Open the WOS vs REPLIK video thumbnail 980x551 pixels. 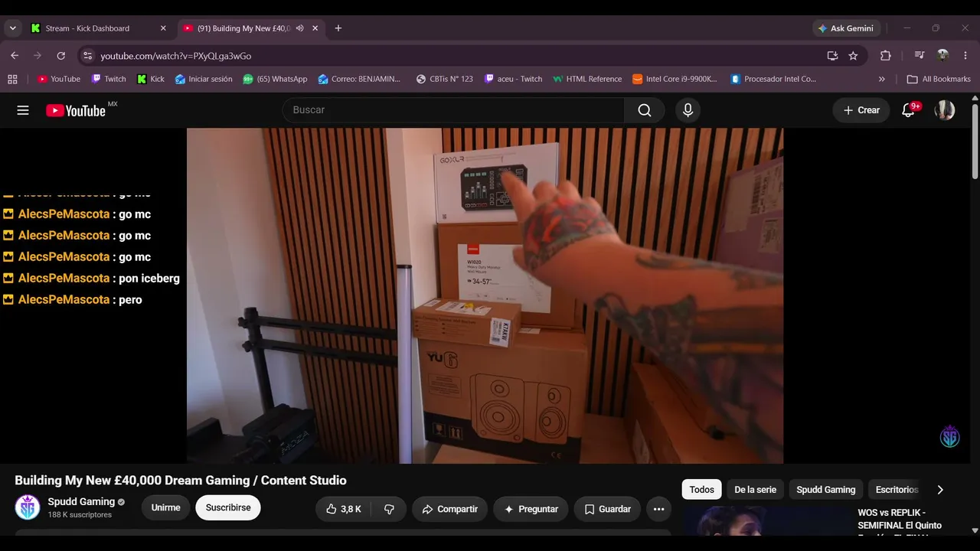tap(766, 520)
